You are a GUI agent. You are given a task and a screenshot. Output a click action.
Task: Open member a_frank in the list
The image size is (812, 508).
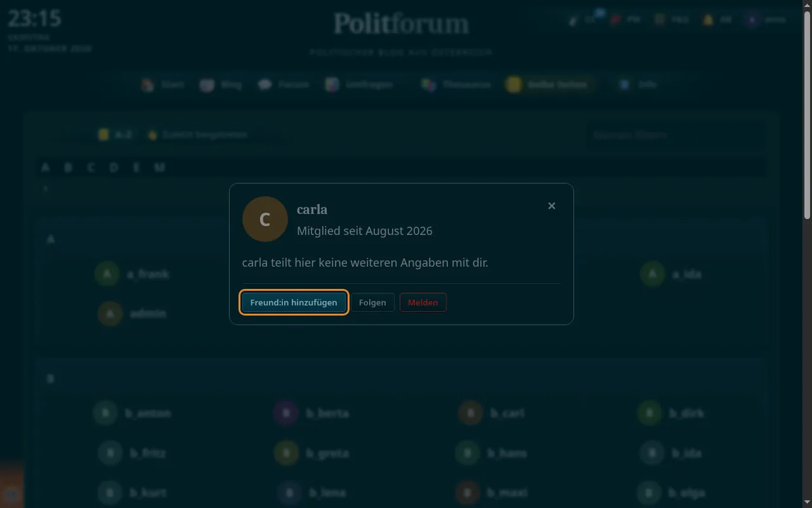[132, 274]
